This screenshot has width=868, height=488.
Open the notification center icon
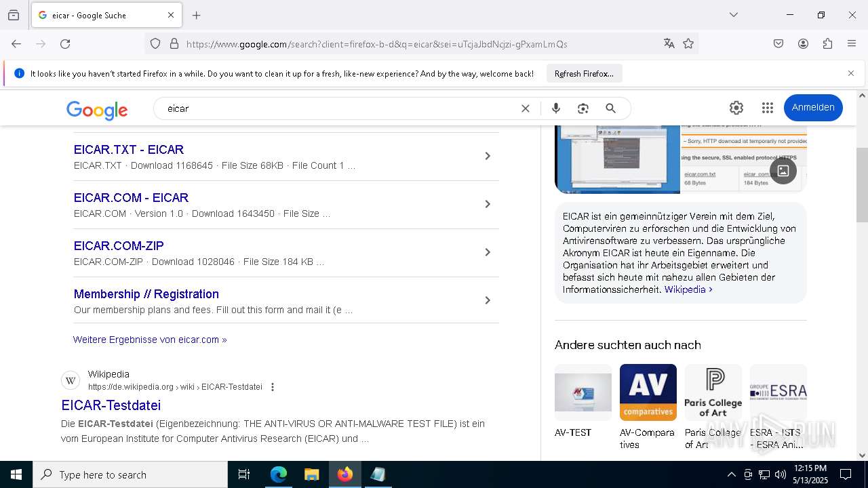click(x=846, y=474)
